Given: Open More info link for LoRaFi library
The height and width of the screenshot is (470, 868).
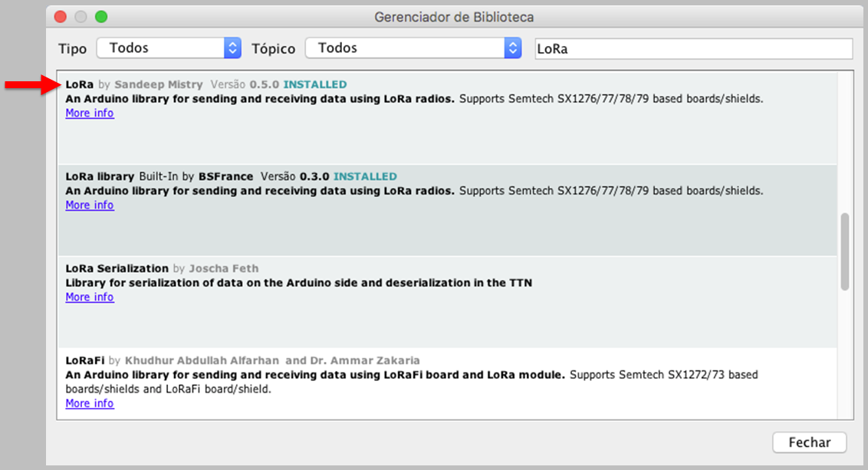Looking at the screenshot, I should [x=90, y=403].
